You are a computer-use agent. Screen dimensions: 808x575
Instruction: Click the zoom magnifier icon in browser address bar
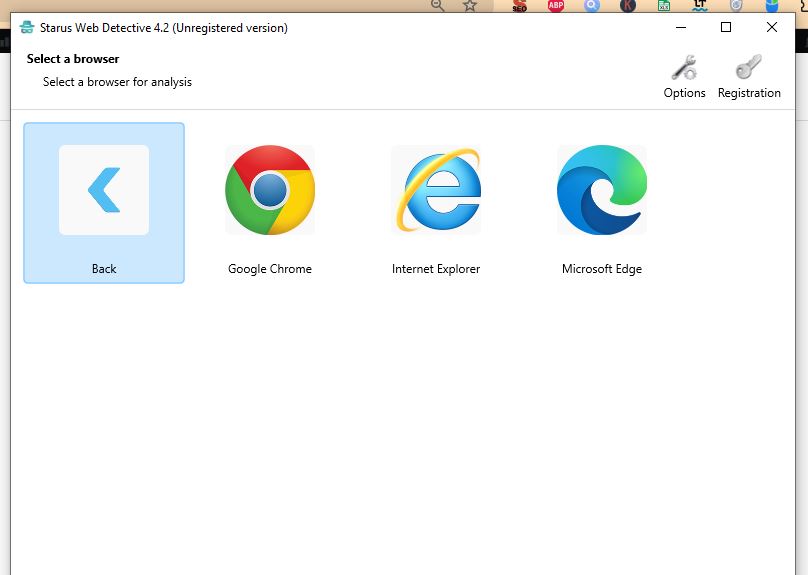pyautogui.click(x=437, y=6)
